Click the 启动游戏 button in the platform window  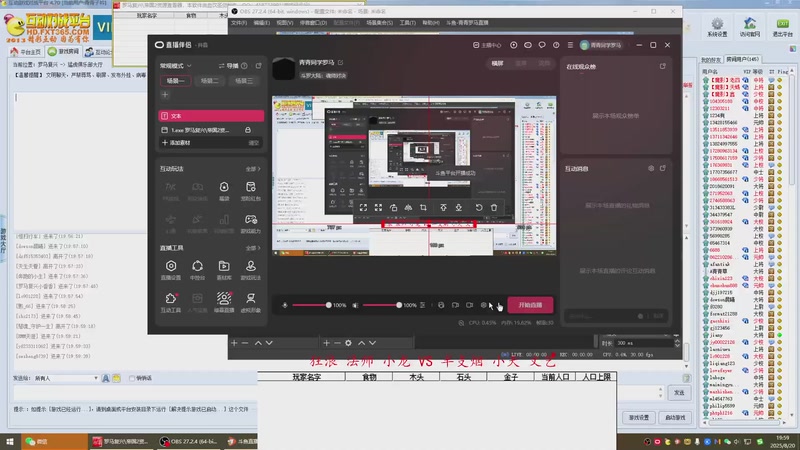[676, 417]
